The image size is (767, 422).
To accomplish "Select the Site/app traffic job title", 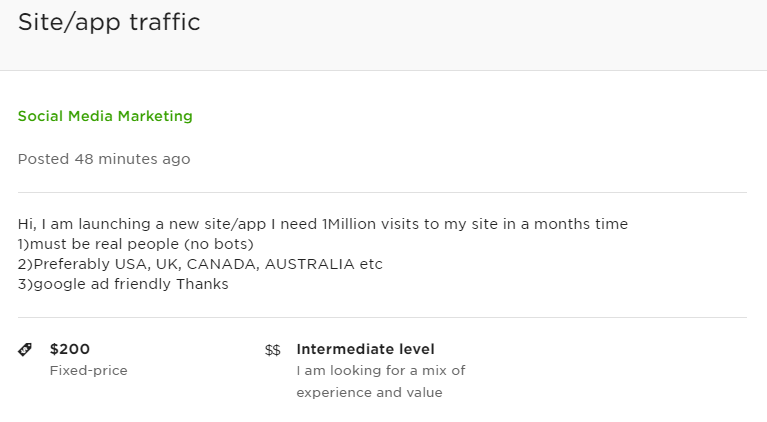I will point(109,22).
